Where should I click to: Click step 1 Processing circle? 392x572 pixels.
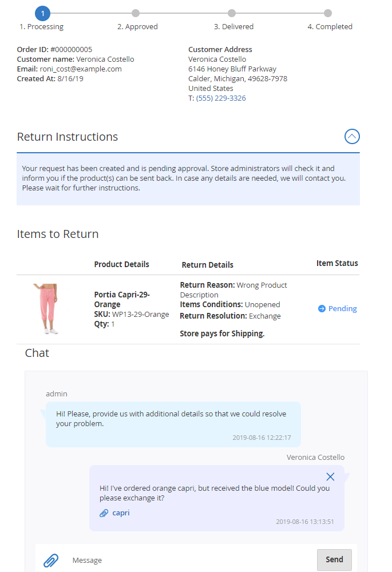[42, 13]
